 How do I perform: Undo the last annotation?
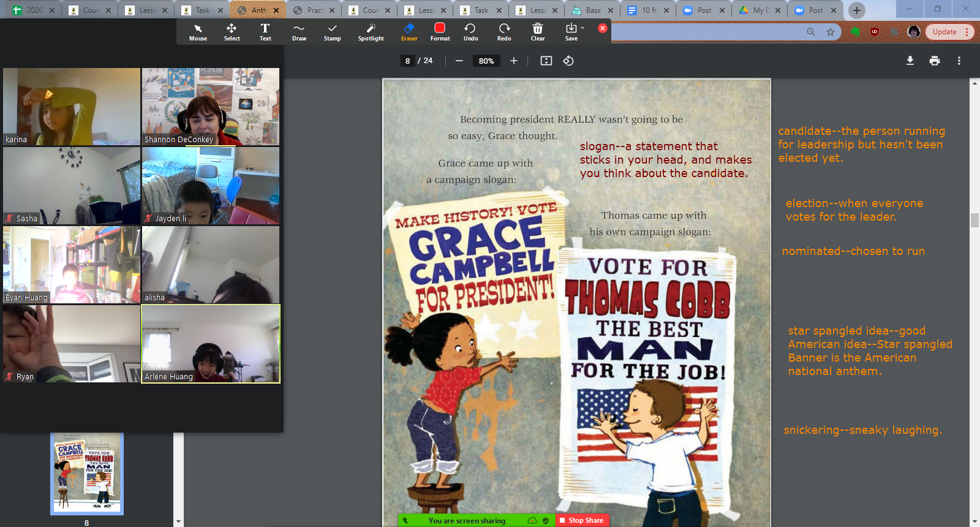470,32
